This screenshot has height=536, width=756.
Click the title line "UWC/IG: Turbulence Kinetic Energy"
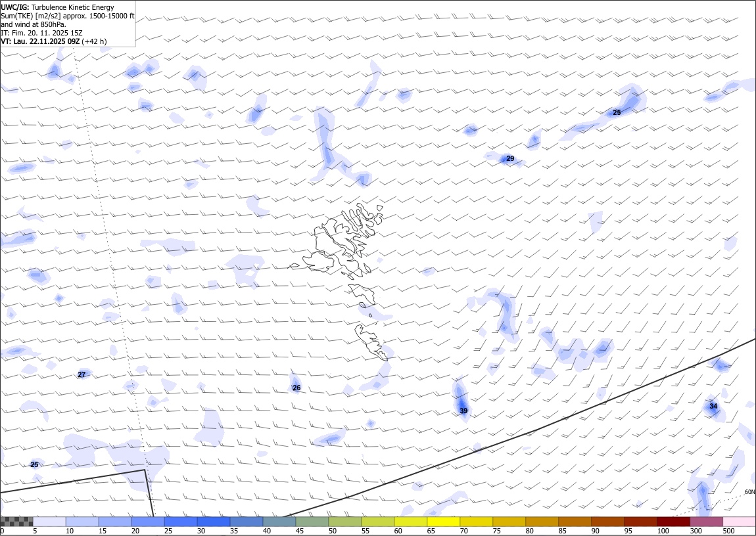pyautogui.click(x=57, y=7)
